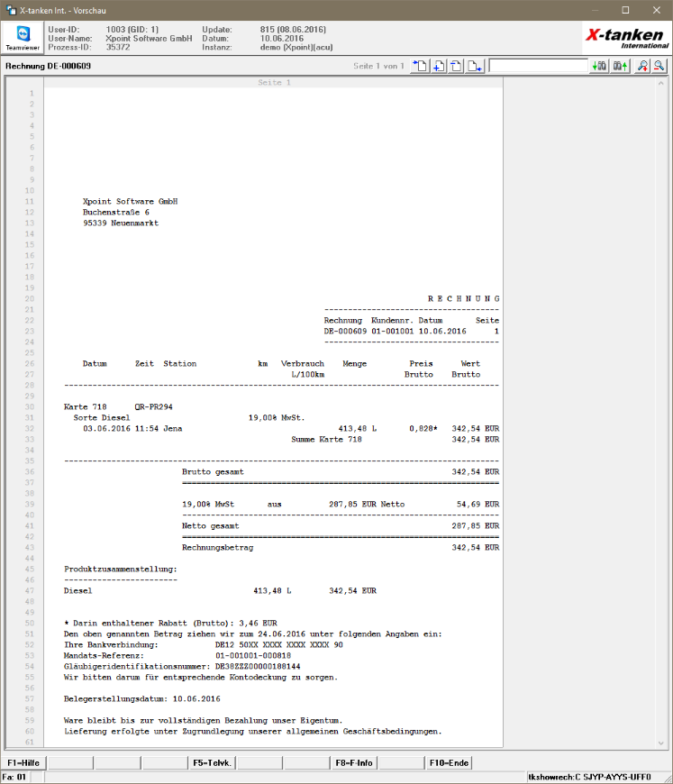Click the scroll up arrow
This screenshot has height=784, width=673.
(x=661, y=84)
